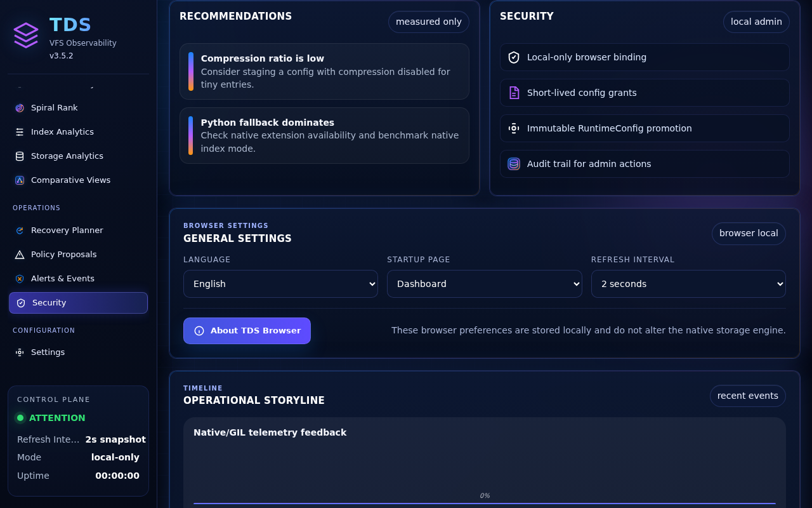Open the Settings configuration page
Screen dimensions: 812x508
(78, 352)
